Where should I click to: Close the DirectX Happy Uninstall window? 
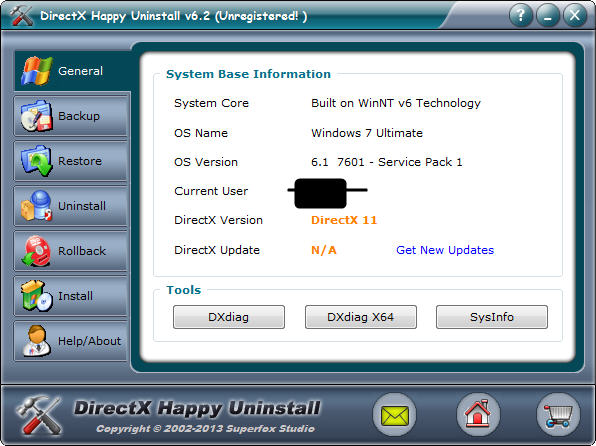[575, 16]
